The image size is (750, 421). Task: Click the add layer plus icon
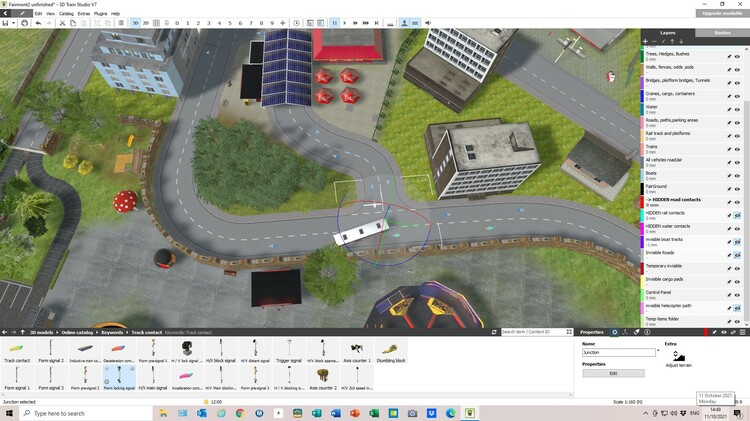[646, 41]
